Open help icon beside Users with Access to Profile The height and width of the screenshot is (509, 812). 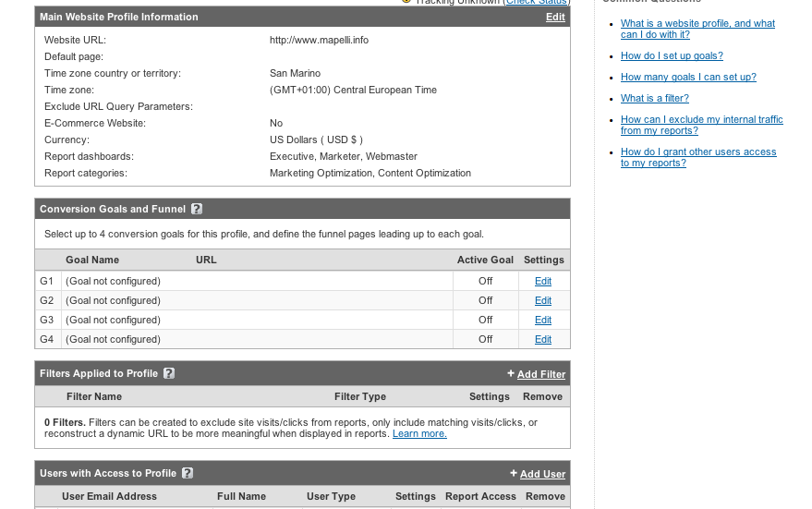click(188, 473)
